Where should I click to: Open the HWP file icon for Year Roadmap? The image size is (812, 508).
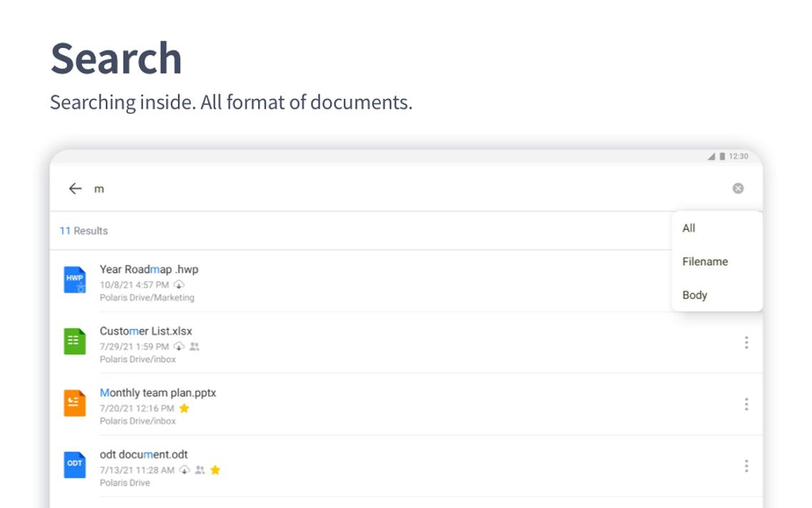click(74, 280)
